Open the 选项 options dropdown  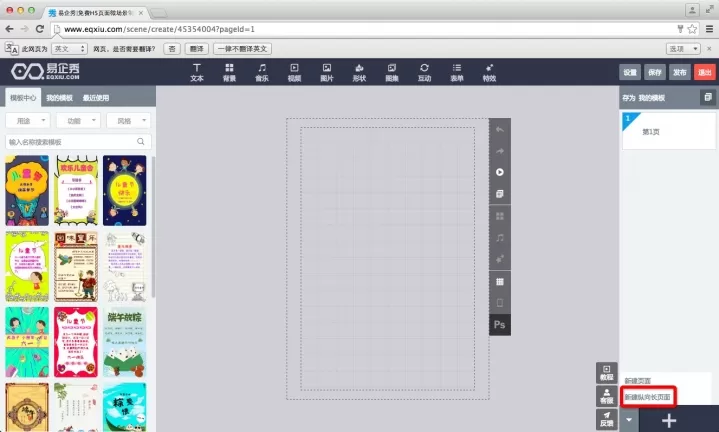coord(683,49)
